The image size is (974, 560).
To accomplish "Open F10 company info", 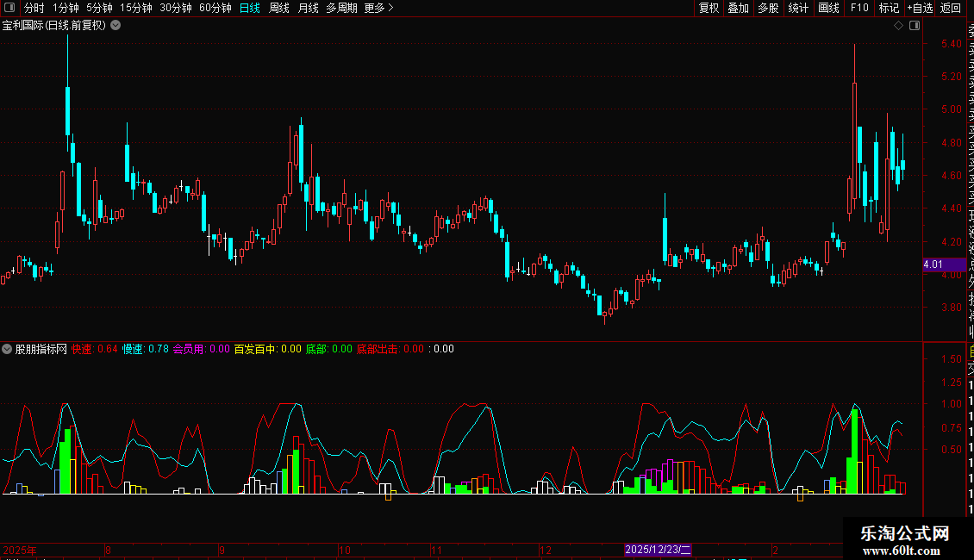I will point(859,8).
